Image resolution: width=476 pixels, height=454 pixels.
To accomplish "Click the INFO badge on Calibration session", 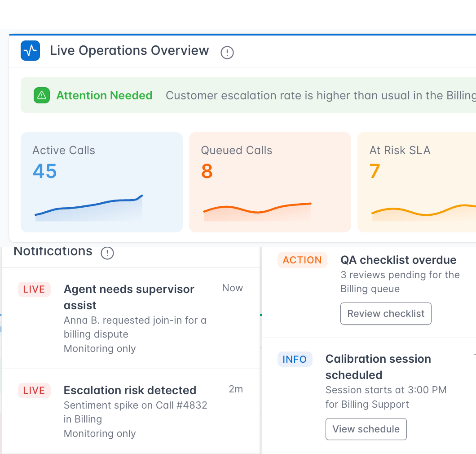I will pos(295,359).
